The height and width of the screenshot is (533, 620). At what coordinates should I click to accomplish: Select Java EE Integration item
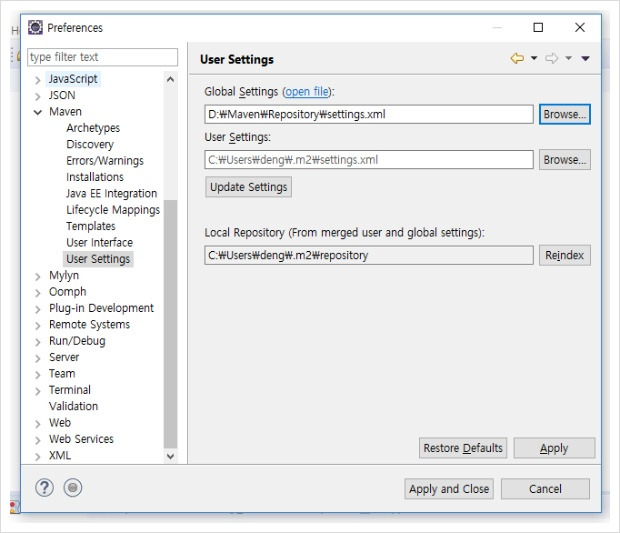tap(112, 193)
